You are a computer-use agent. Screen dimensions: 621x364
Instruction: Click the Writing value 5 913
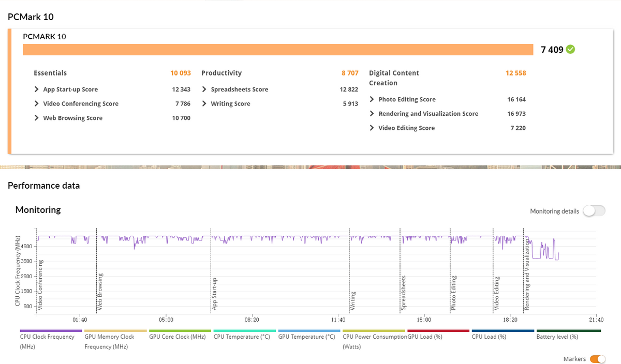coord(350,103)
